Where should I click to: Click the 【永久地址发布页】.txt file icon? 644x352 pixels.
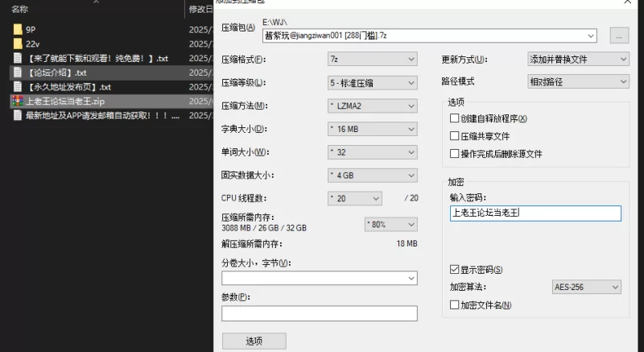pos(18,87)
